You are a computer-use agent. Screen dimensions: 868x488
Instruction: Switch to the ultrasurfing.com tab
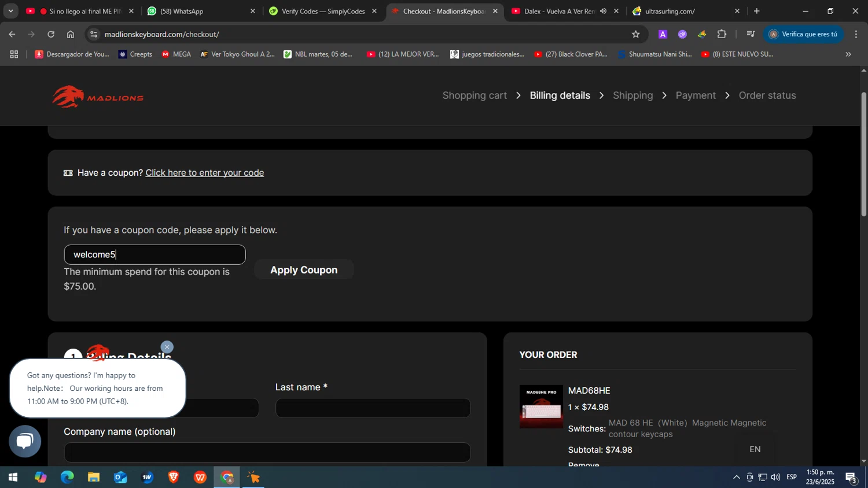(686, 11)
